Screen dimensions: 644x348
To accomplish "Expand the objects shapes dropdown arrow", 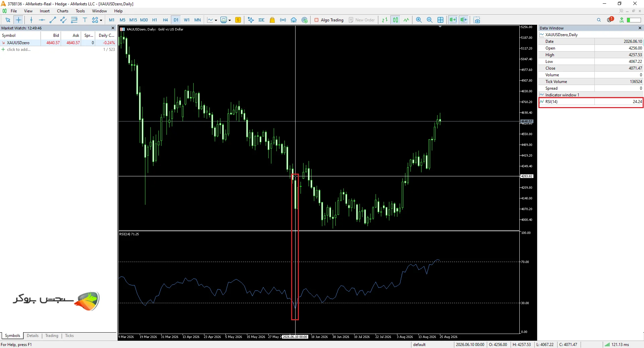I will [x=101, y=20].
